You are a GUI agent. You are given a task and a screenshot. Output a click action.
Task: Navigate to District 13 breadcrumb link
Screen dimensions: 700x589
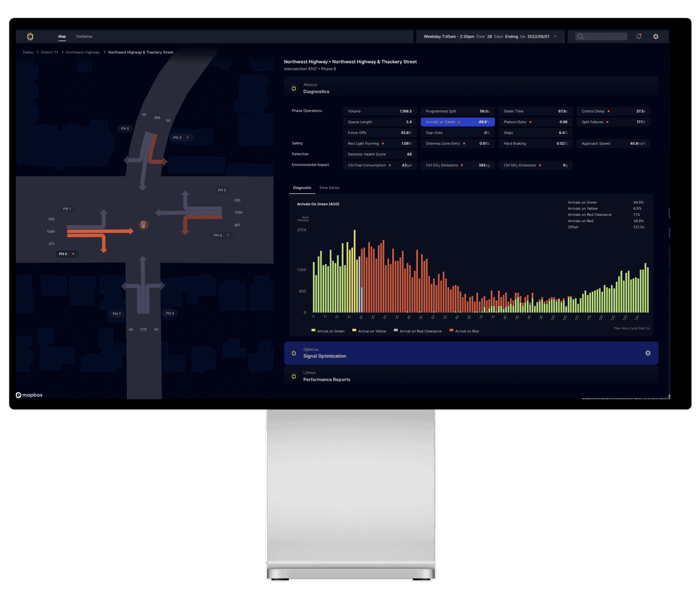click(x=49, y=52)
